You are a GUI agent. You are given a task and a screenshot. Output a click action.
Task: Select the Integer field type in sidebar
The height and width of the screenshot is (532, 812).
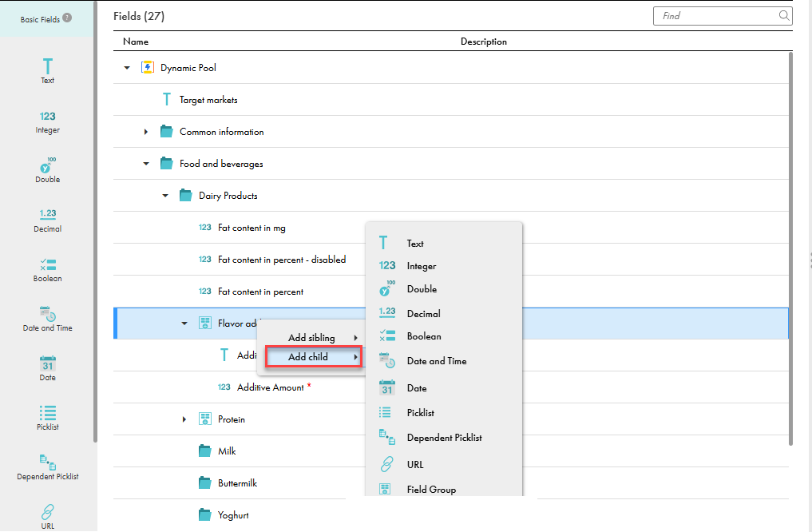[47, 122]
